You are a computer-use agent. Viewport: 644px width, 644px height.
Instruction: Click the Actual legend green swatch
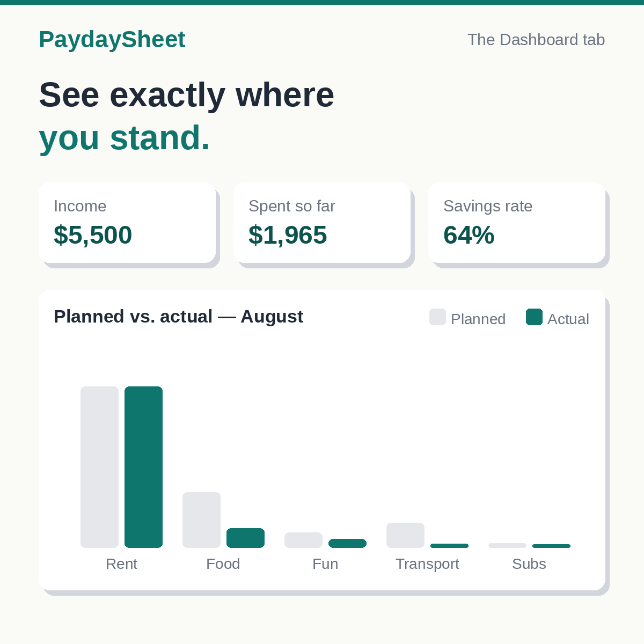click(x=534, y=317)
